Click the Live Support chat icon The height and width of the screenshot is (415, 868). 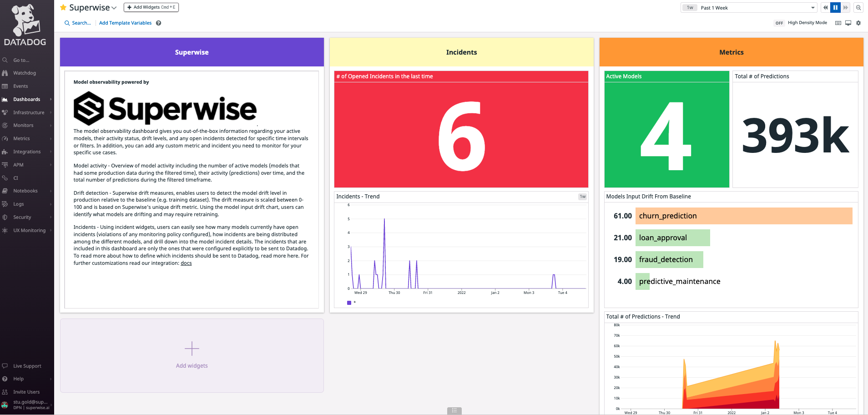pos(5,366)
